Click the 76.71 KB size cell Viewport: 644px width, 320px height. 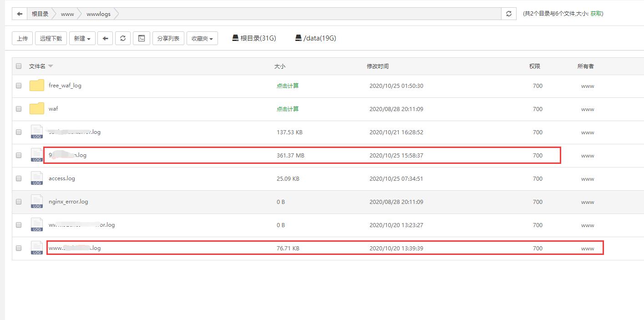[x=288, y=248]
